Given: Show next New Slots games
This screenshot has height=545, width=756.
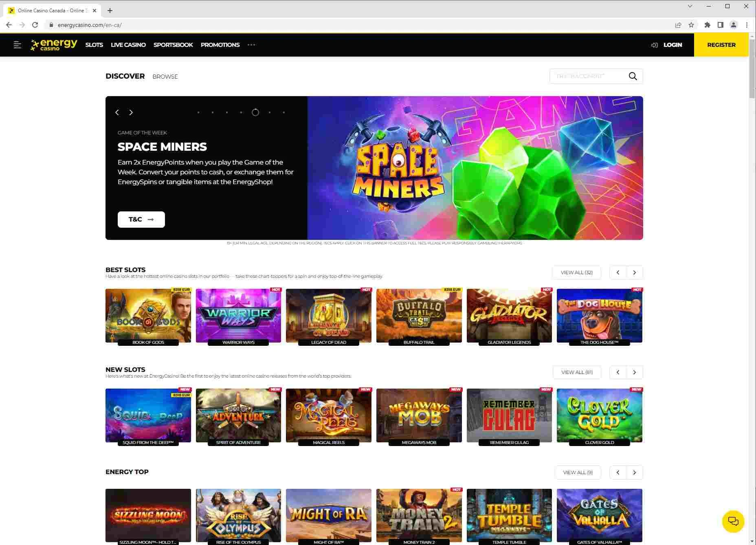Looking at the screenshot, I should coord(635,372).
